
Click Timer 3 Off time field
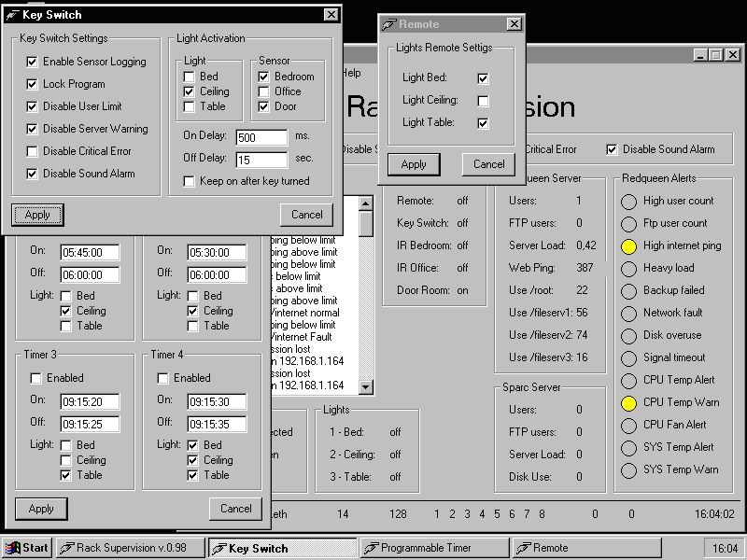pyautogui.click(x=90, y=424)
